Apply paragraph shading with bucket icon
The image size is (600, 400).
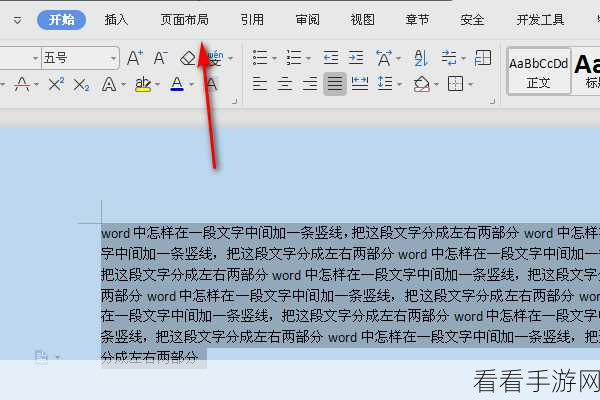[421, 84]
